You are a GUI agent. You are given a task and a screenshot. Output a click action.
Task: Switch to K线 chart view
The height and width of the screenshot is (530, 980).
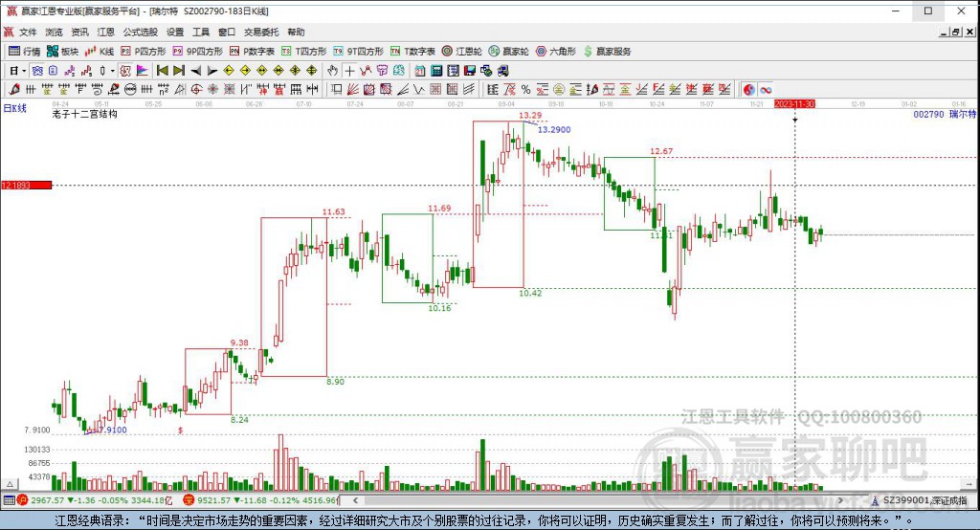point(100,52)
